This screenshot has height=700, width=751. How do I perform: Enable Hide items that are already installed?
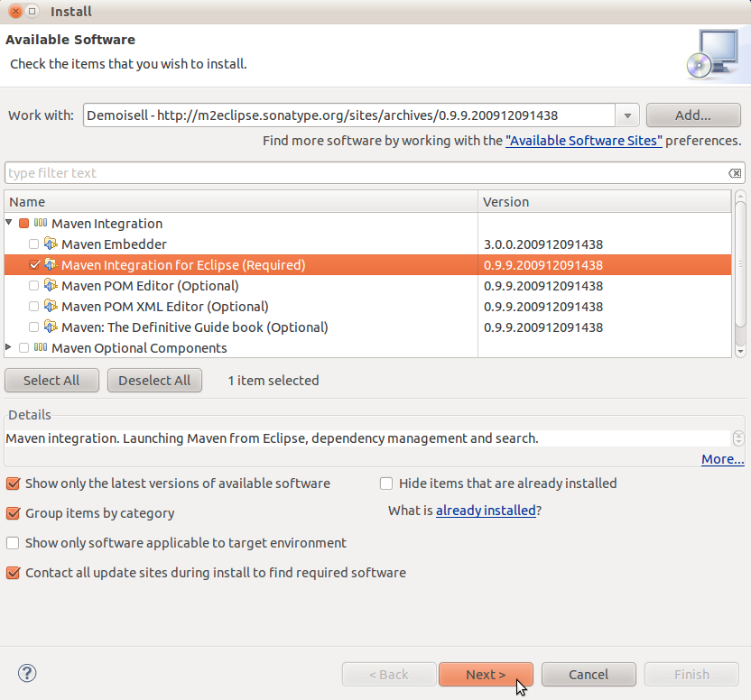click(x=386, y=484)
